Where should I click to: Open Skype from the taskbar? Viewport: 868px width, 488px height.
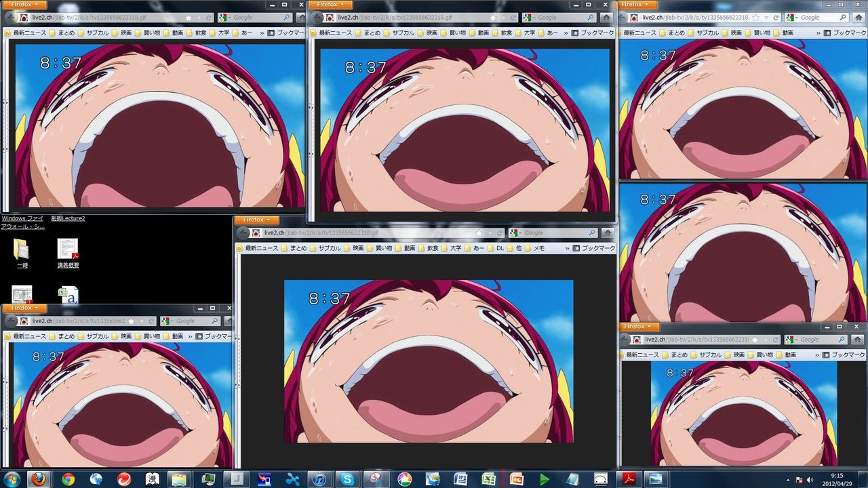coord(347,479)
